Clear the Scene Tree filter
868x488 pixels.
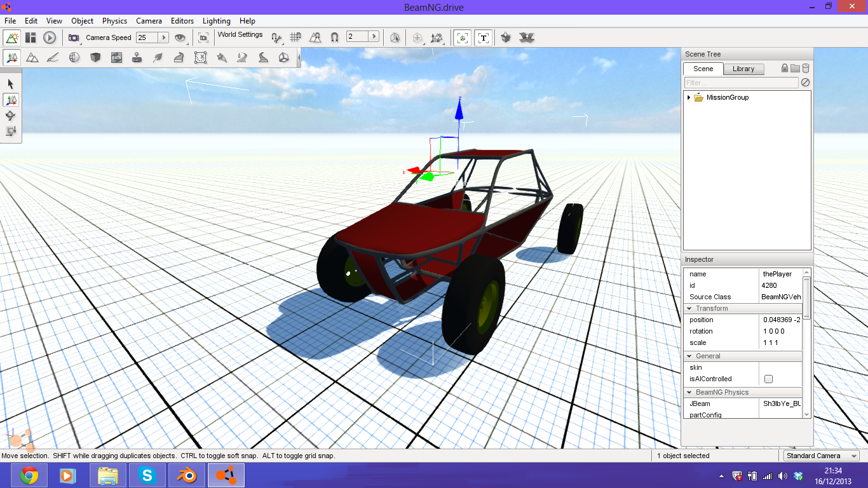coord(805,83)
